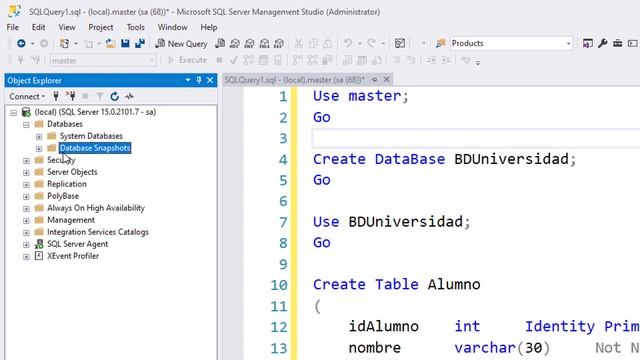Image resolution: width=640 pixels, height=360 pixels.
Task: Expand the PolyBase folder
Action: tap(26, 197)
